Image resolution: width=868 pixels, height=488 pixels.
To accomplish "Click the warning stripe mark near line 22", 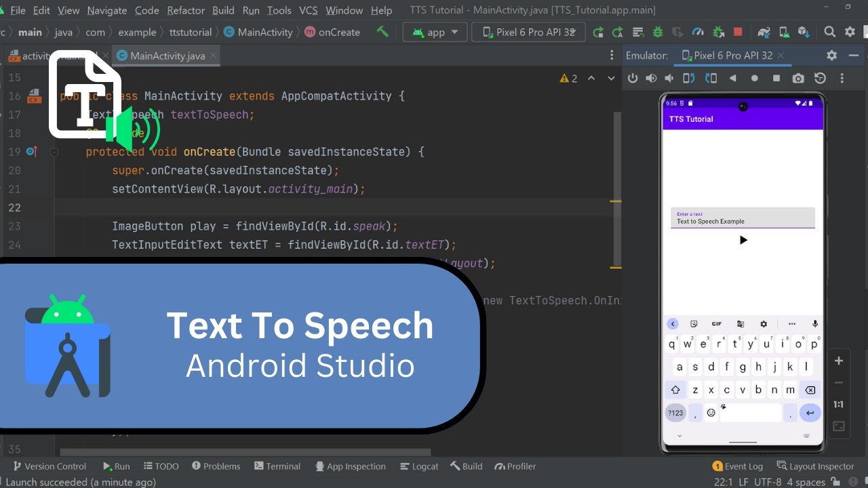I will (x=616, y=201).
